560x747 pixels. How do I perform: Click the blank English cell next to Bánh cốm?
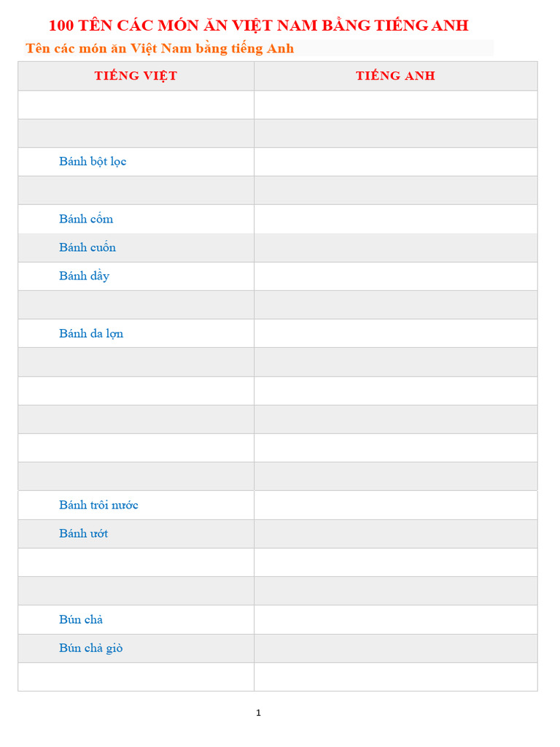pyautogui.click(x=395, y=219)
